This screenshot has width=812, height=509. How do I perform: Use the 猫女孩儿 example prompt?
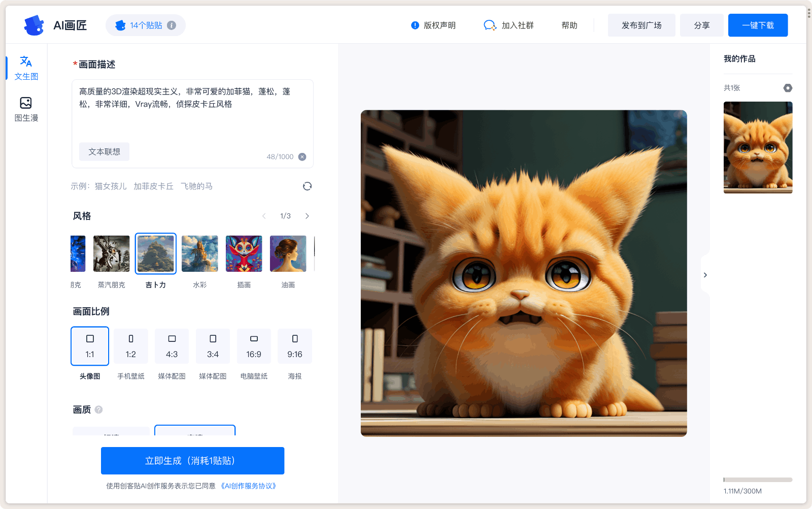pyautogui.click(x=111, y=186)
